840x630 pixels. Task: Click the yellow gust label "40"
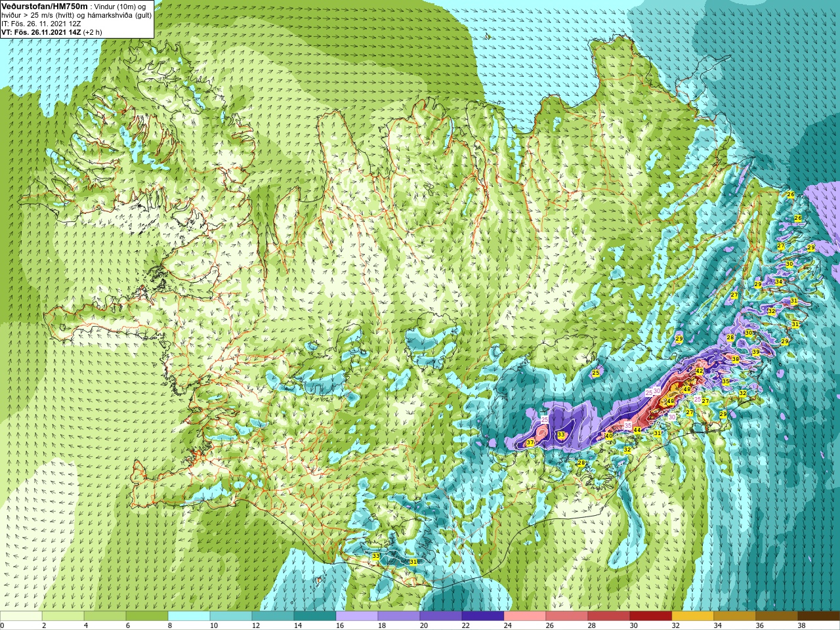tap(608, 436)
